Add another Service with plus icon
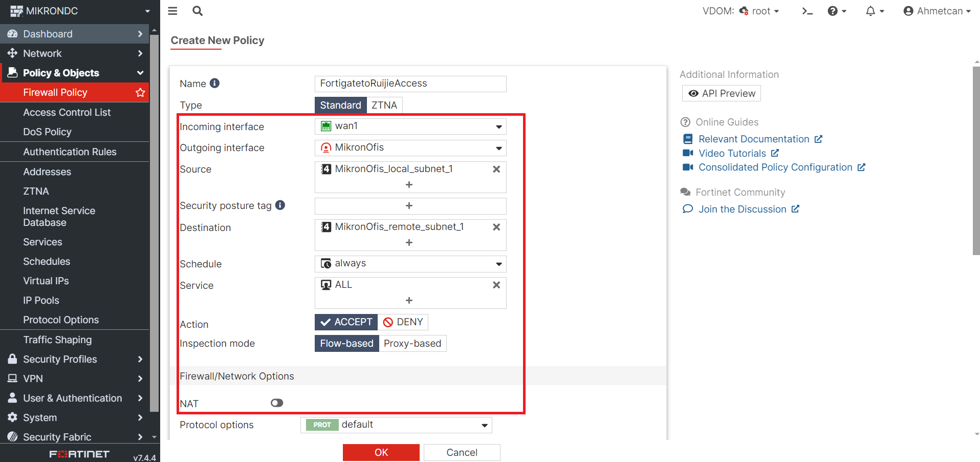Screen dimensions: 980x462 [409, 300]
